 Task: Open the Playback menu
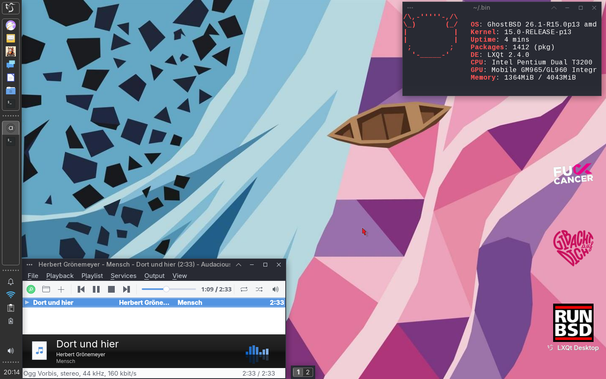[60, 276]
